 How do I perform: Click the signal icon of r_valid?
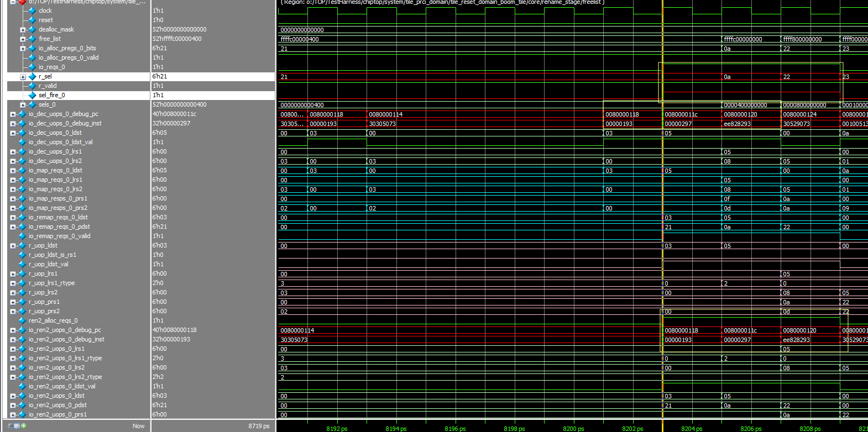tap(32, 86)
